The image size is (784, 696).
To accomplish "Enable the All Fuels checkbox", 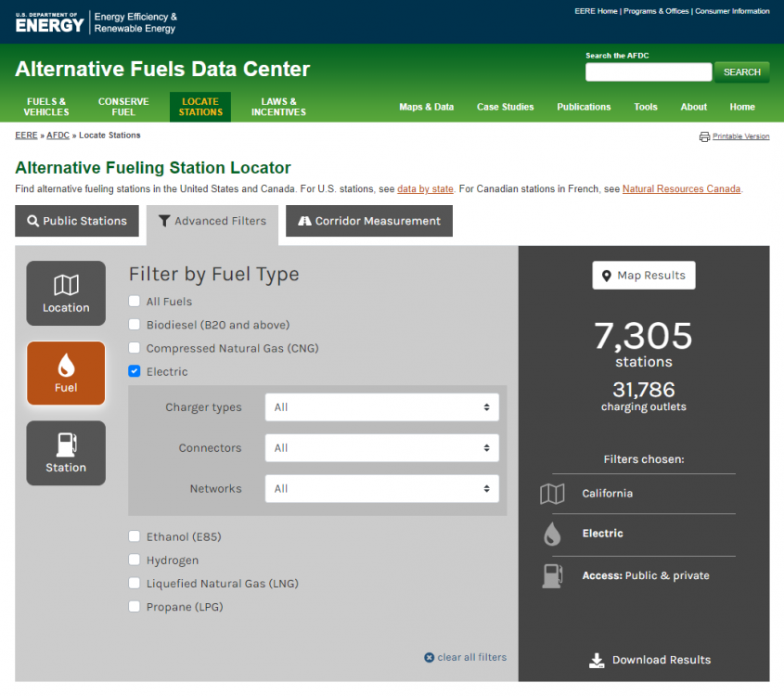I will coord(135,302).
